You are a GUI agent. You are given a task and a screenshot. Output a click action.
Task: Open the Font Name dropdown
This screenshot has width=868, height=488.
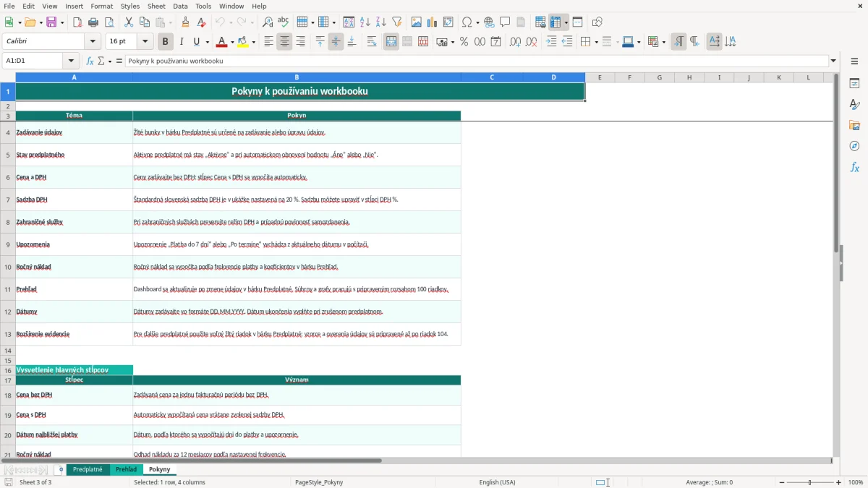tap(93, 42)
